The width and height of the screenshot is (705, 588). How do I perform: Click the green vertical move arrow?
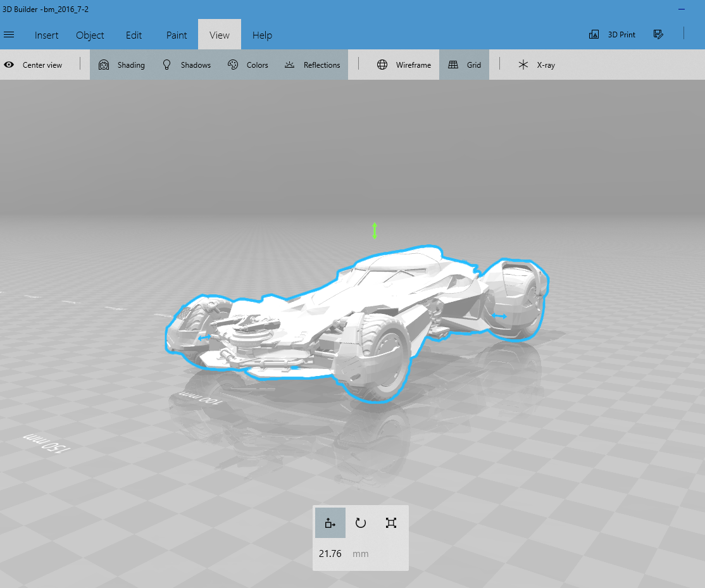(x=375, y=230)
